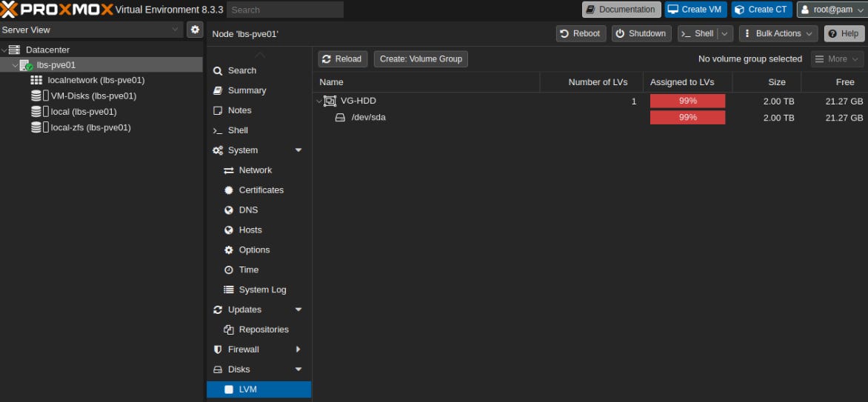Click the localnetwork grid icon
Screen dimensions: 868x402
36,80
